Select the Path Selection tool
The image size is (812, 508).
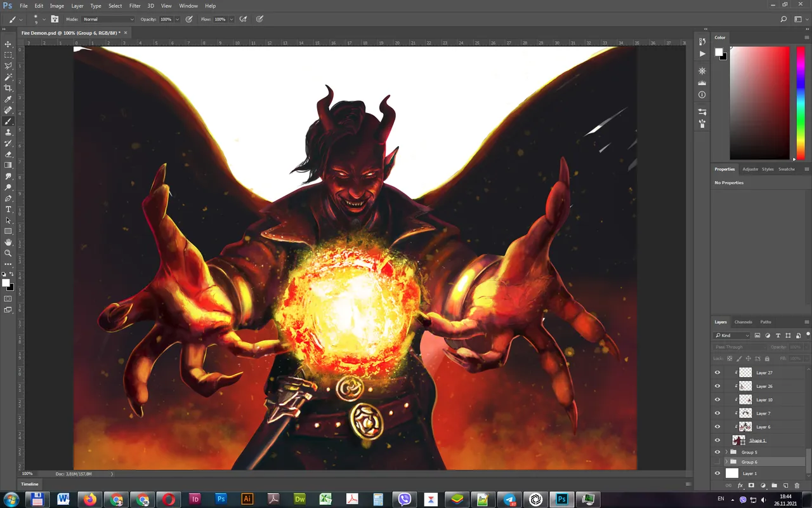tap(8, 220)
